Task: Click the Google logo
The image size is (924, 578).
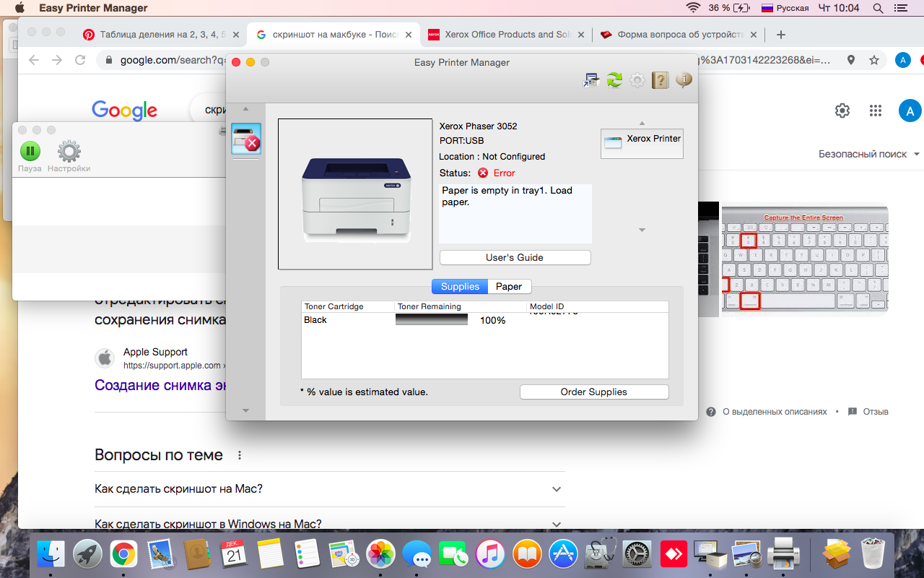Action: 124,111
